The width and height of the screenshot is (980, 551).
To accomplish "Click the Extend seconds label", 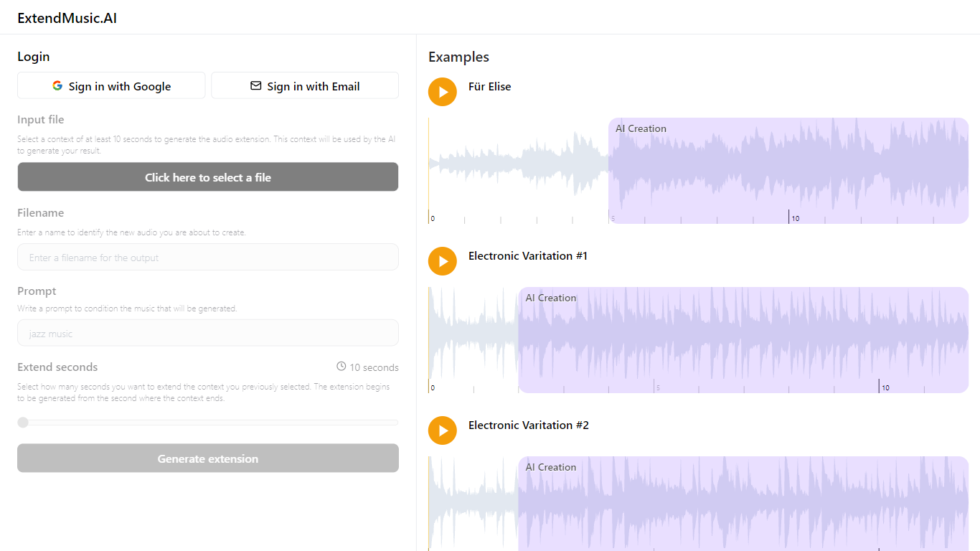I will pos(57,367).
